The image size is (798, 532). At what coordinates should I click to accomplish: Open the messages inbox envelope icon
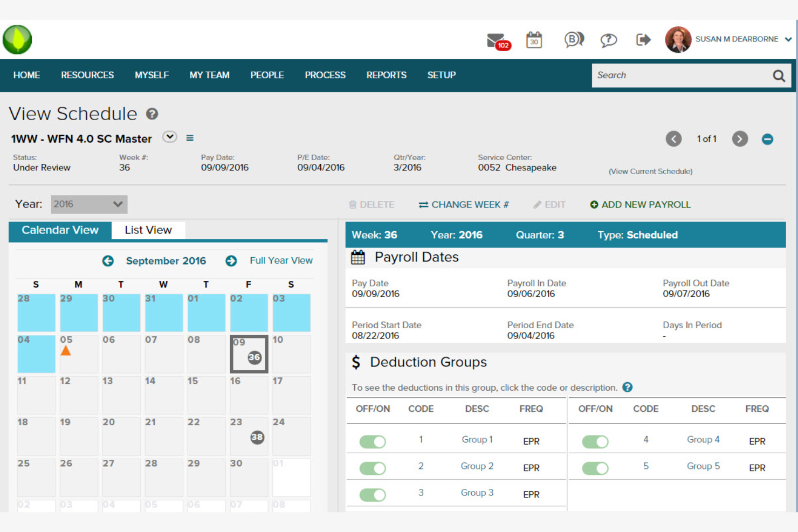(496, 39)
